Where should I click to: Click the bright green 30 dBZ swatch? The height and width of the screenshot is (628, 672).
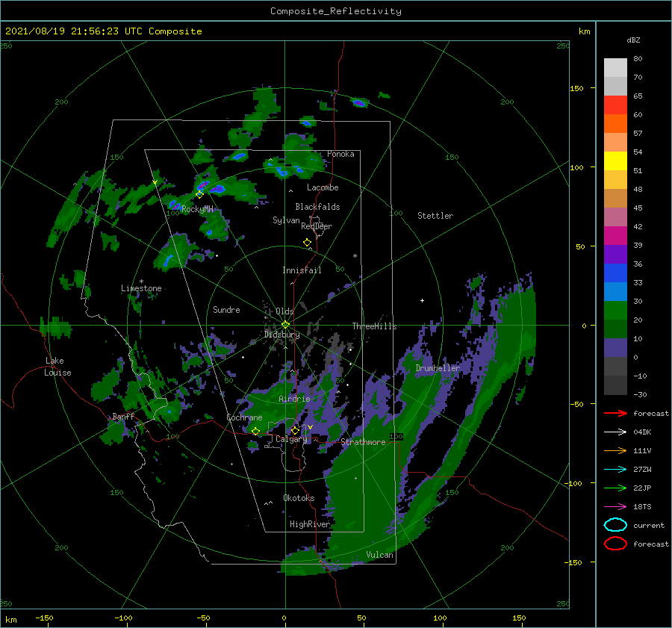click(x=615, y=310)
